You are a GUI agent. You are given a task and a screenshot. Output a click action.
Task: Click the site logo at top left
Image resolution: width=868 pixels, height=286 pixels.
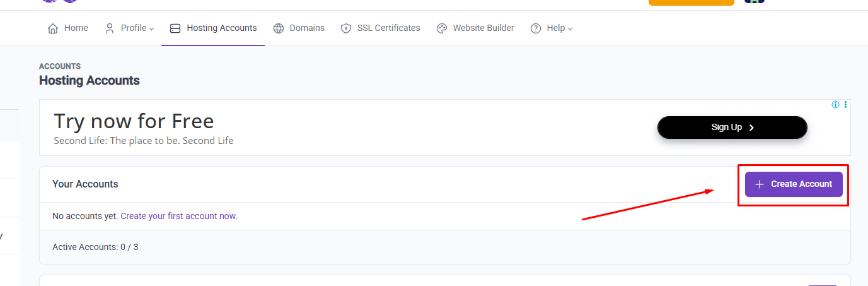pyautogui.click(x=59, y=1)
